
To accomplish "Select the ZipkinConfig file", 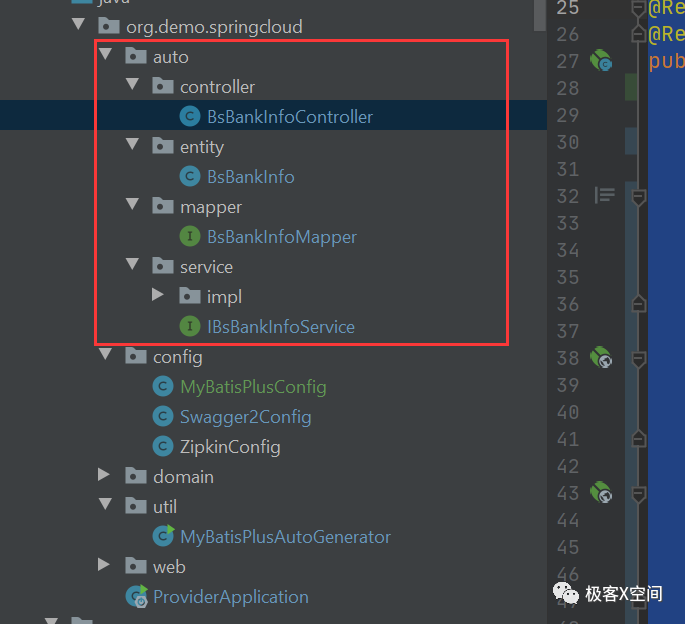I will pyautogui.click(x=230, y=447).
